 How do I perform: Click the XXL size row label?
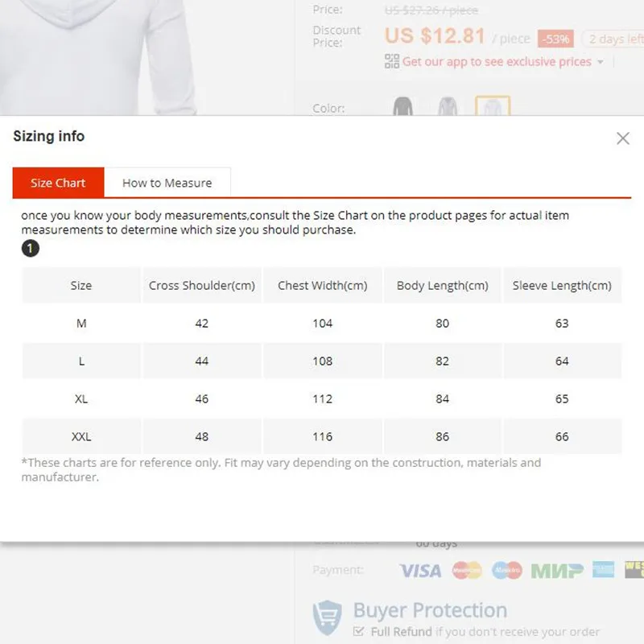(81, 437)
